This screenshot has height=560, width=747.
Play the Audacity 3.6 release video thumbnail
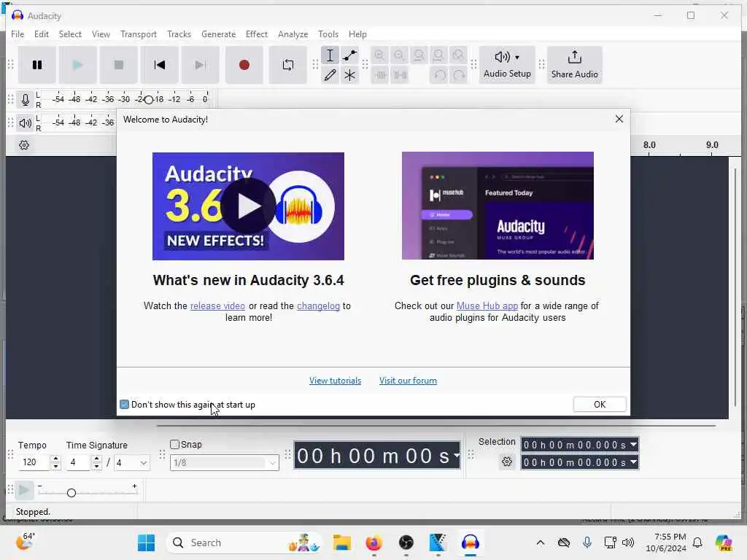(x=248, y=206)
